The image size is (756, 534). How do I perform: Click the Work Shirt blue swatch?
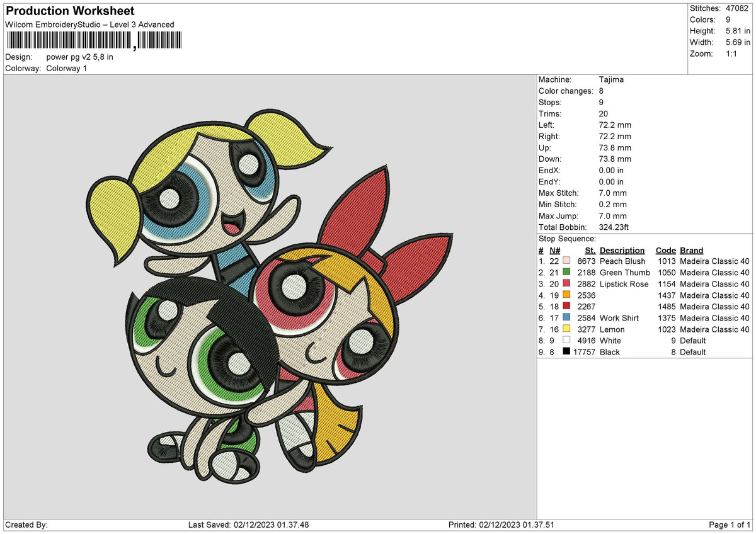[x=566, y=318]
